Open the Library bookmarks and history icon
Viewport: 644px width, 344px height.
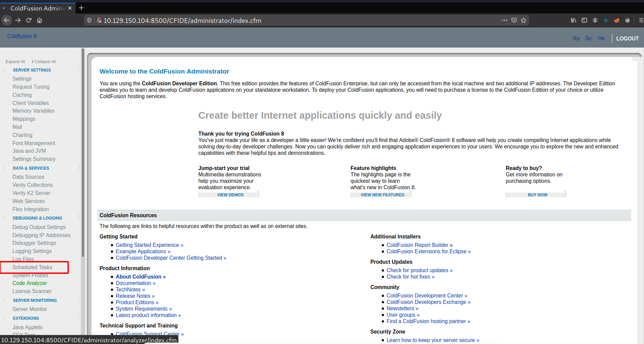(x=573, y=20)
